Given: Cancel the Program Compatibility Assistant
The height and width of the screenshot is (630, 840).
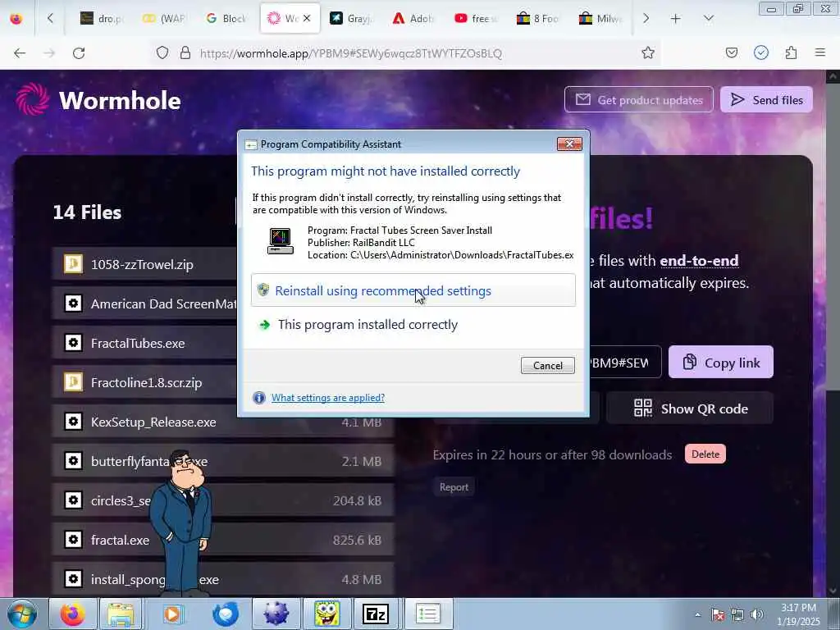Looking at the screenshot, I should pos(547,365).
